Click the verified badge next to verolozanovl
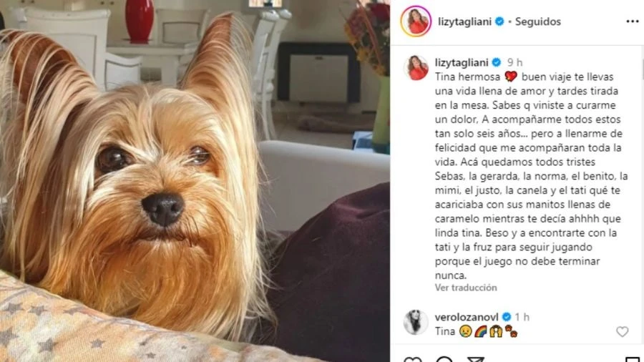The height and width of the screenshot is (362, 644). pyautogui.click(x=507, y=317)
